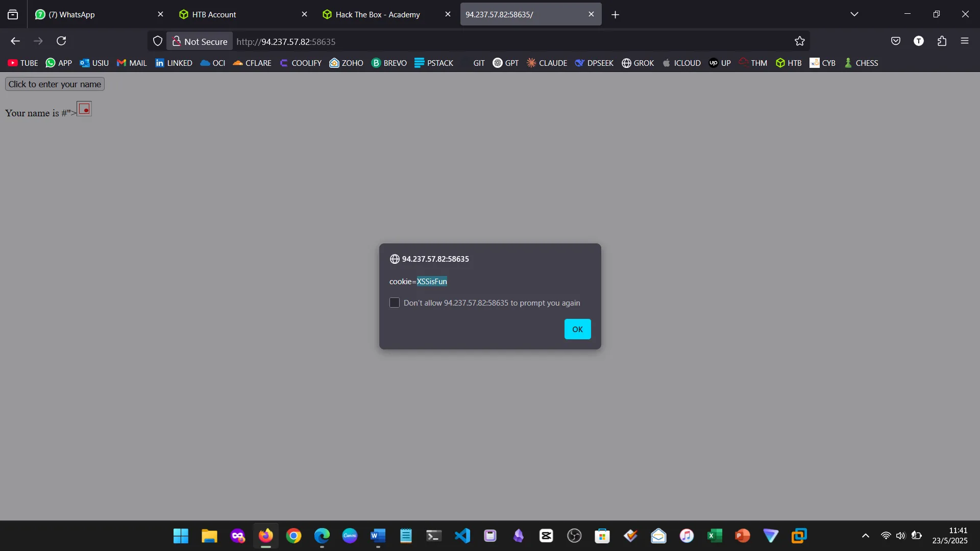Screen dimensions: 980x551
Task: Open the CLAUDE bookmark
Action: [547, 63]
